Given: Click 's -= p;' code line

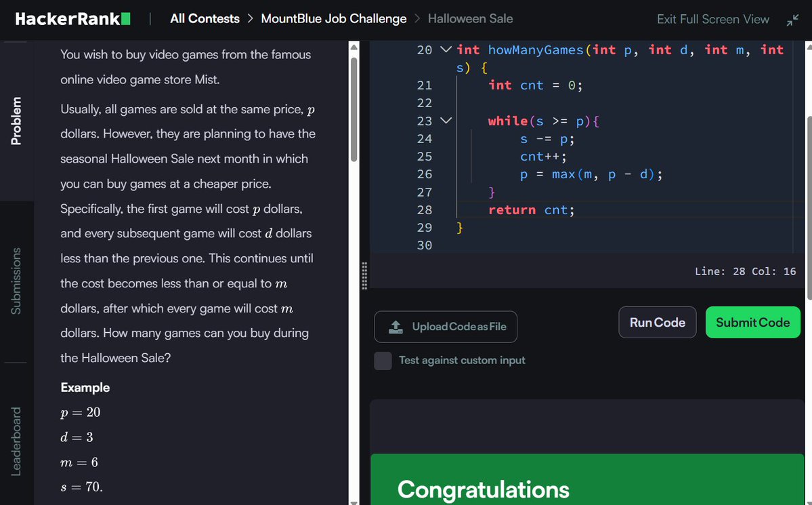Looking at the screenshot, I should [547, 139].
